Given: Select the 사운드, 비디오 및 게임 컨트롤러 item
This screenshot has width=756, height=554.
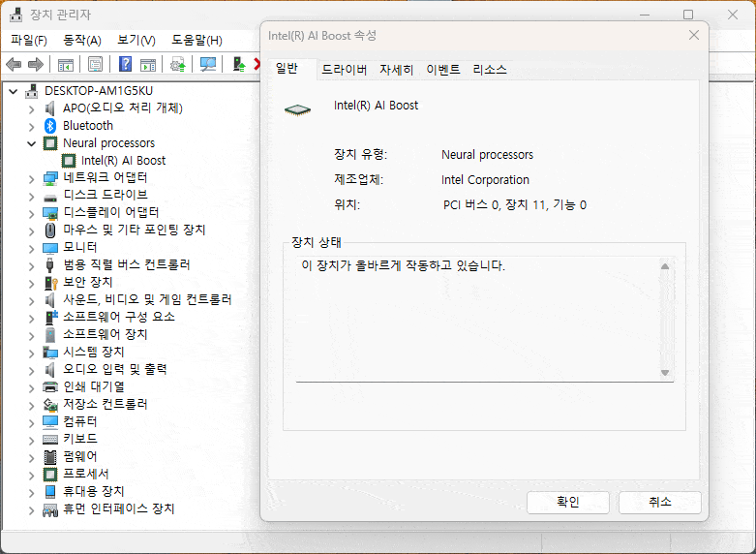Looking at the screenshot, I should pyautogui.click(x=147, y=300).
